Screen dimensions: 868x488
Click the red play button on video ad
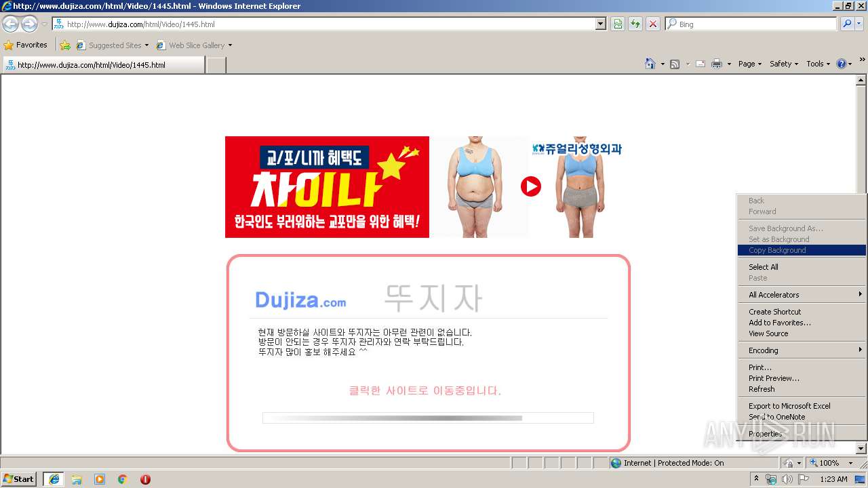(x=531, y=186)
